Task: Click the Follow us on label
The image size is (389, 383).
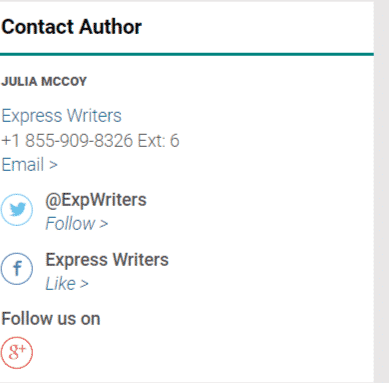Action: tap(51, 319)
